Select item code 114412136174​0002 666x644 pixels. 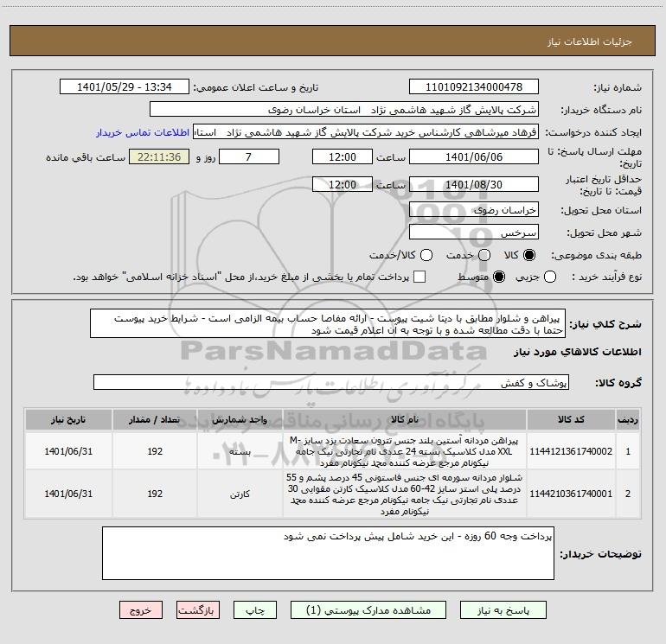pos(571,451)
